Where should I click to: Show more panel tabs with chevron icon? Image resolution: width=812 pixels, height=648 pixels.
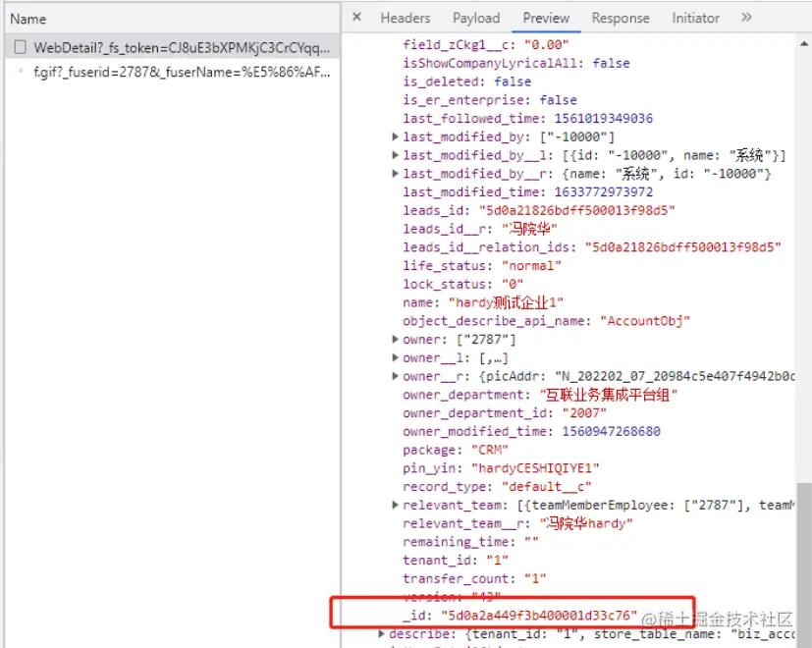click(x=745, y=17)
